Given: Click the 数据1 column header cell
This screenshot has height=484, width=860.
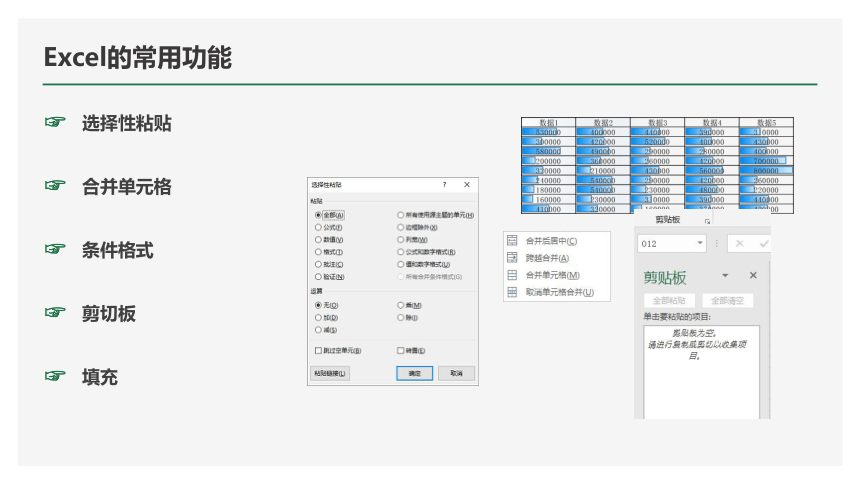Looking at the screenshot, I should point(548,123).
